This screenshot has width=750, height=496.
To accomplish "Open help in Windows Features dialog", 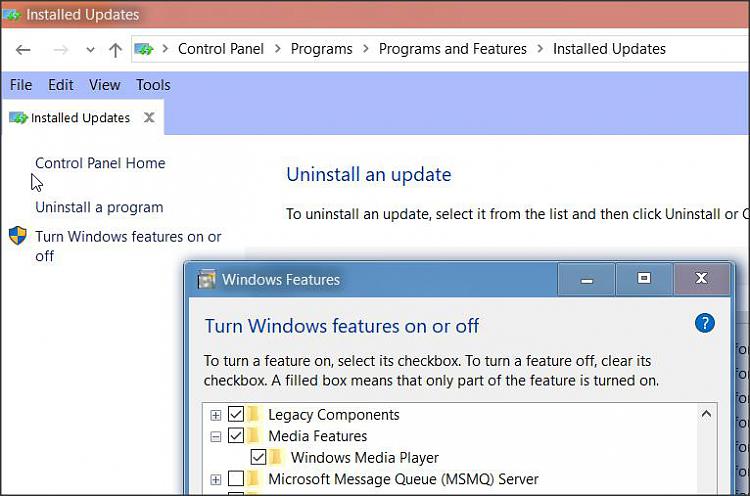I will click(705, 323).
